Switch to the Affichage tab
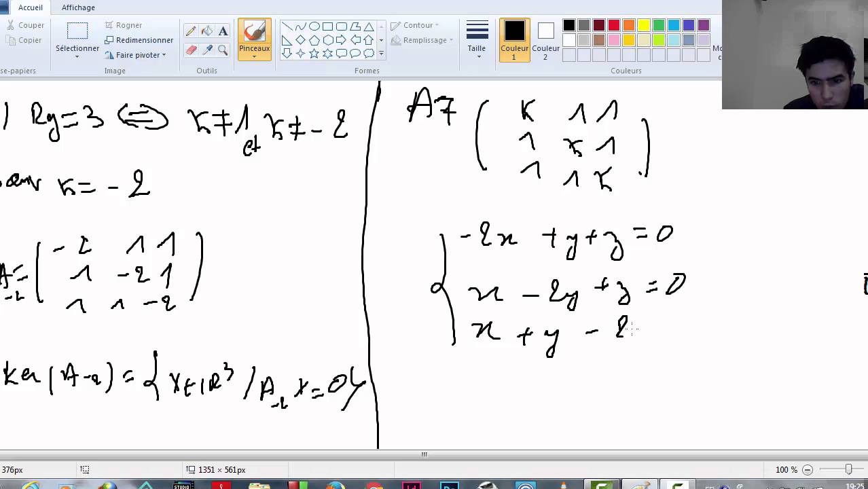 click(78, 7)
